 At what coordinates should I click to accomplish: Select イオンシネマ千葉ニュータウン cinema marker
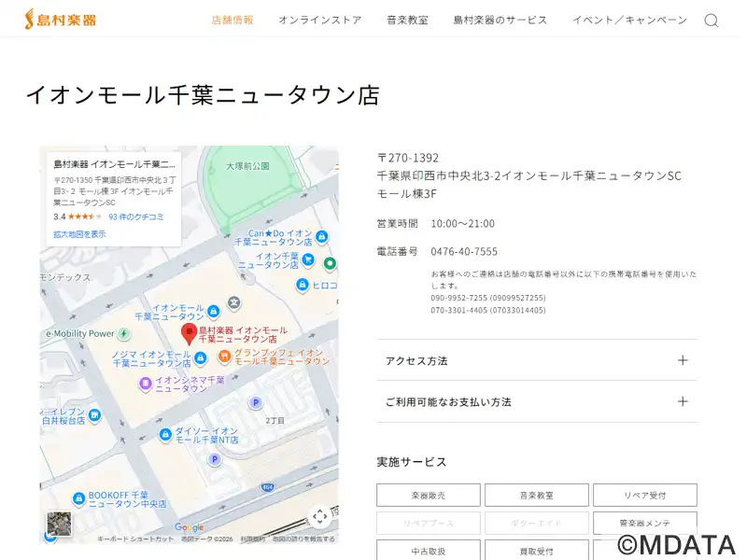coord(146,384)
